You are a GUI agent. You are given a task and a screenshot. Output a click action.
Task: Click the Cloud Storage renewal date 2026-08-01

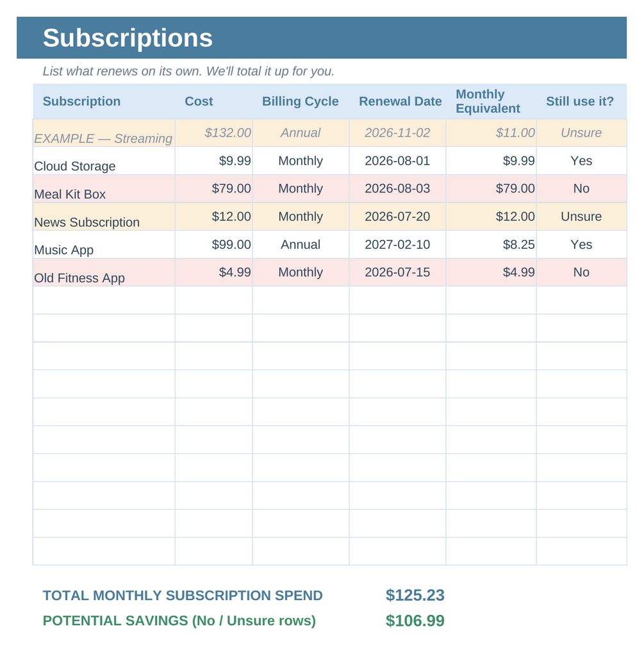point(397,161)
